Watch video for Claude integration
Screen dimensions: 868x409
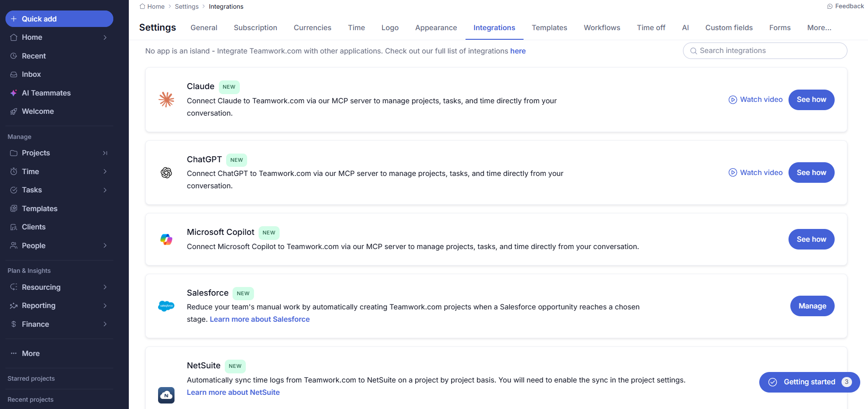pyautogui.click(x=756, y=100)
